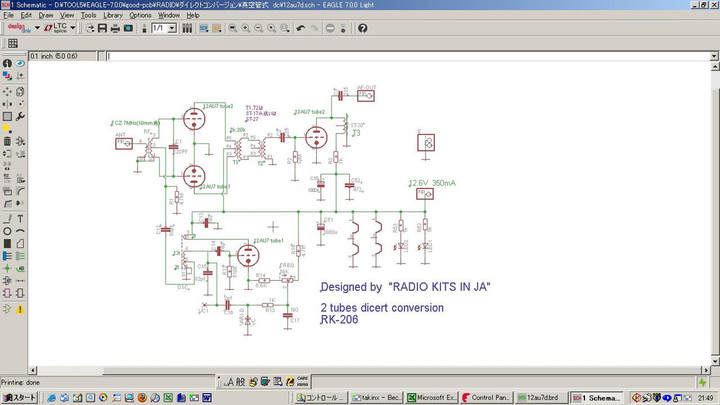The width and height of the screenshot is (720, 405).
Task: Click the Windows Start button
Action: [20, 398]
